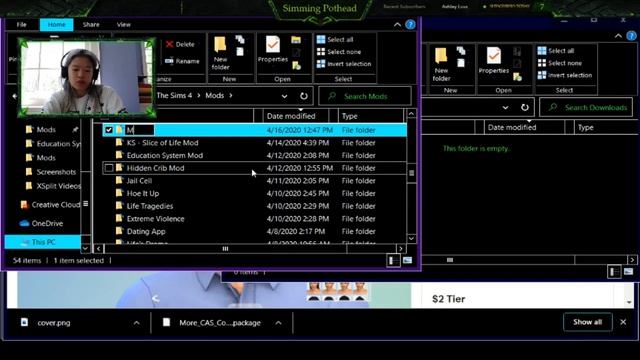Expand address history dropdown in Downloads window
The width and height of the screenshot is (640, 360).
click(505, 107)
